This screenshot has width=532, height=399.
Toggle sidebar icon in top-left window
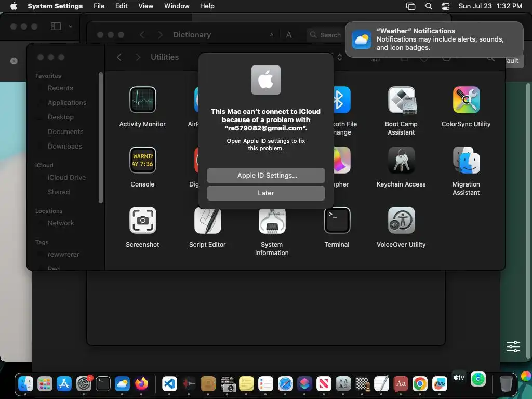pyautogui.click(x=56, y=26)
